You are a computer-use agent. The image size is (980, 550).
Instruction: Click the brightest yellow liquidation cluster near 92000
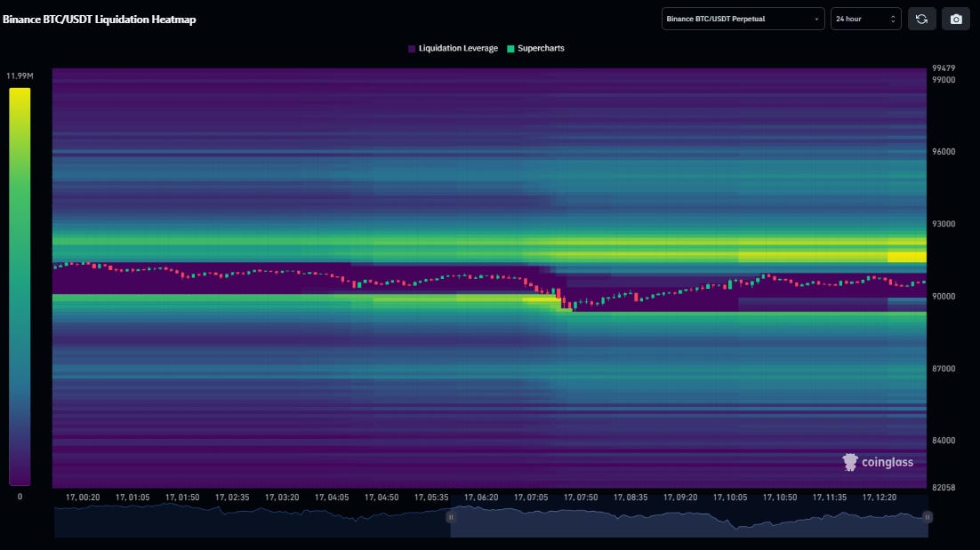pyautogui.click(x=907, y=257)
